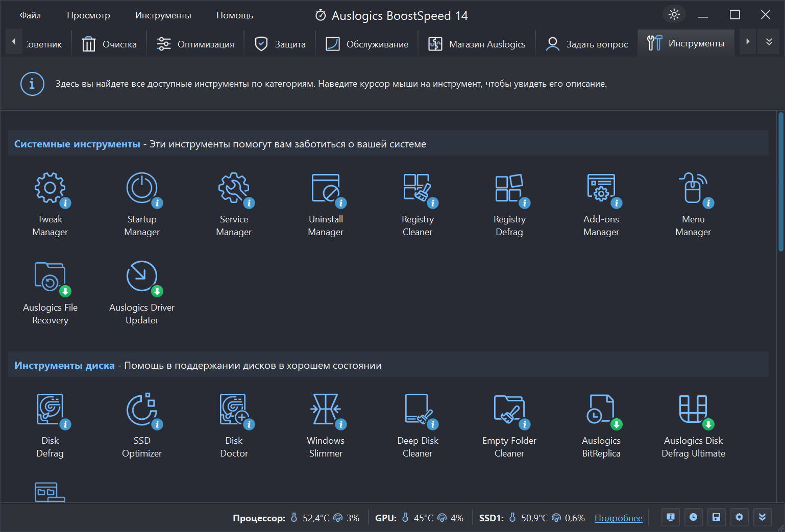
Task: Open the SSD Optimizer tool
Action: click(x=142, y=425)
